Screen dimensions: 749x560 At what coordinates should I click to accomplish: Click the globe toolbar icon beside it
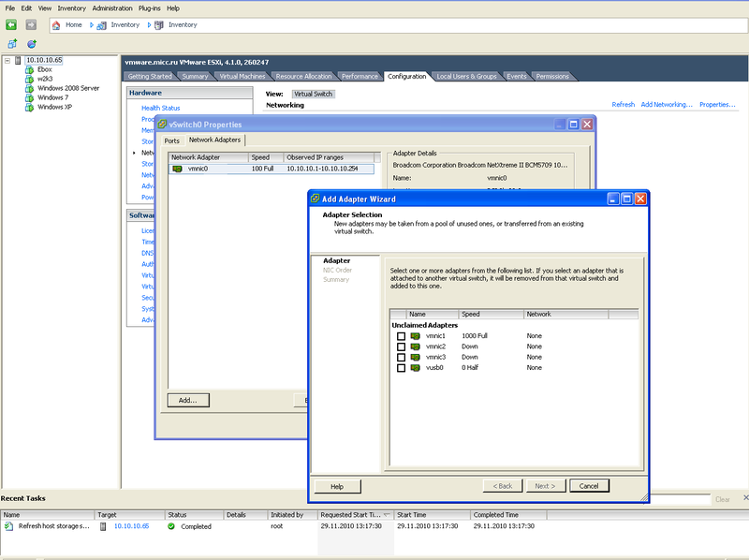point(32,44)
